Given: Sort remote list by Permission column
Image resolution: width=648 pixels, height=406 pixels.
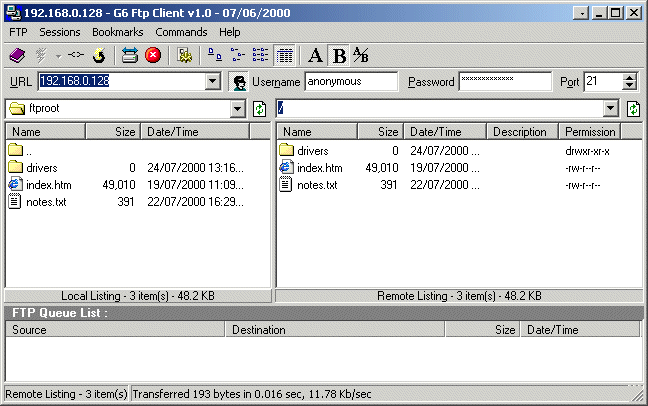Looking at the screenshot, I should [x=590, y=131].
